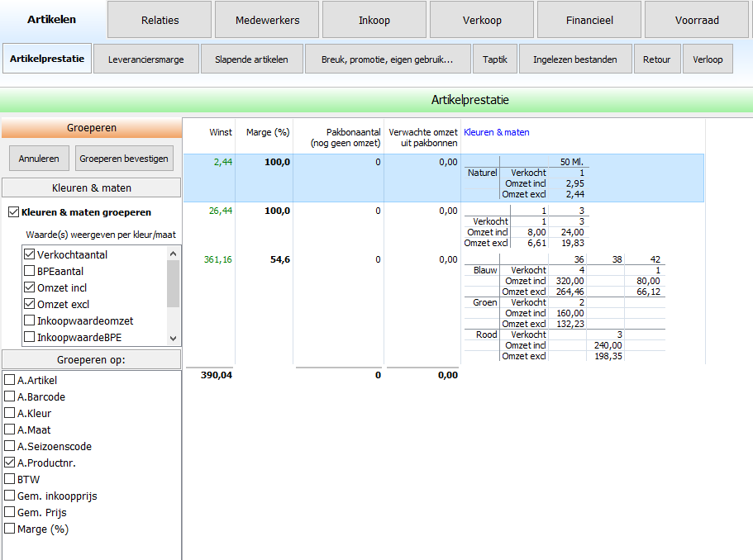753x560 pixels.
Task: Click the value list scroll-up arrow
Action: pyautogui.click(x=174, y=254)
